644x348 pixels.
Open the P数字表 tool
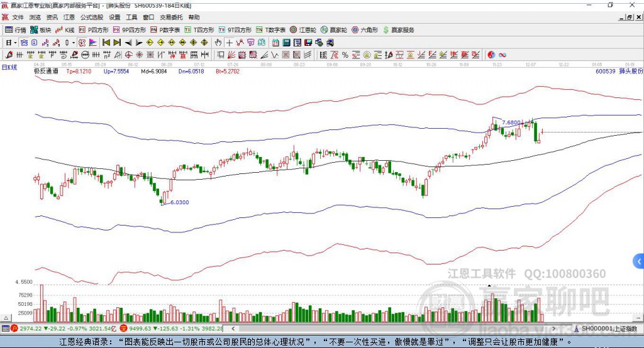point(165,30)
